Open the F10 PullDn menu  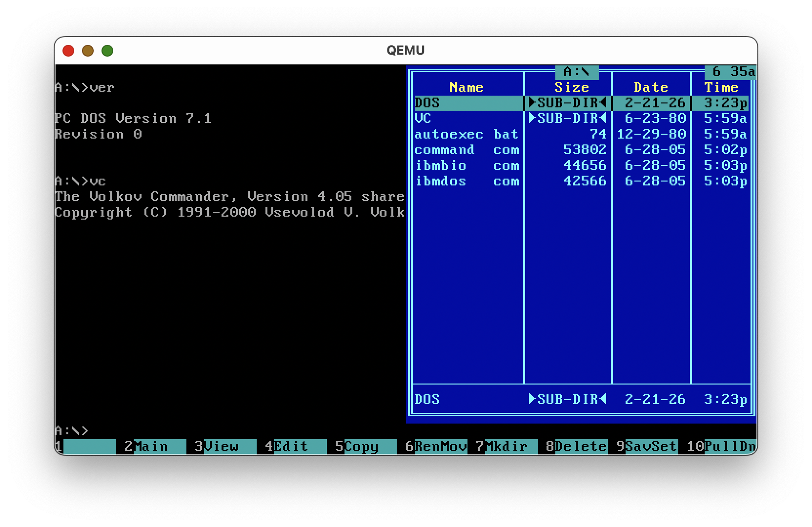(729, 446)
